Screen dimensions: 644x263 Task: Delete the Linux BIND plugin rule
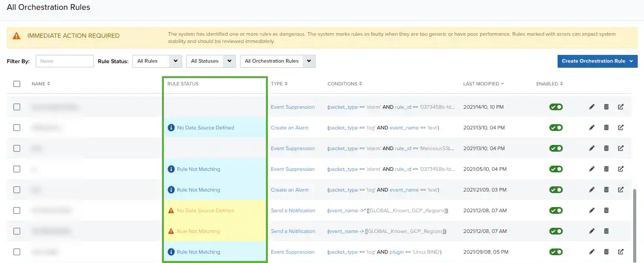pyautogui.click(x=606, y=252)
